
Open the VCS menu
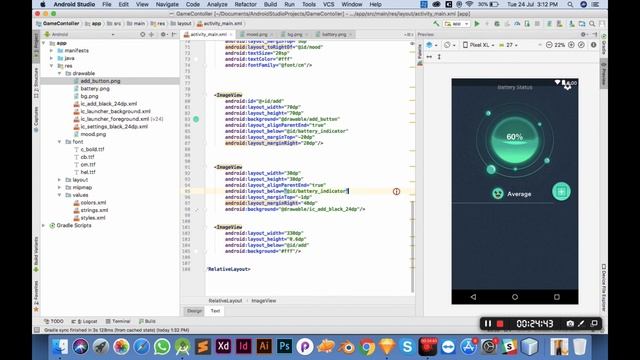(328, 4)
